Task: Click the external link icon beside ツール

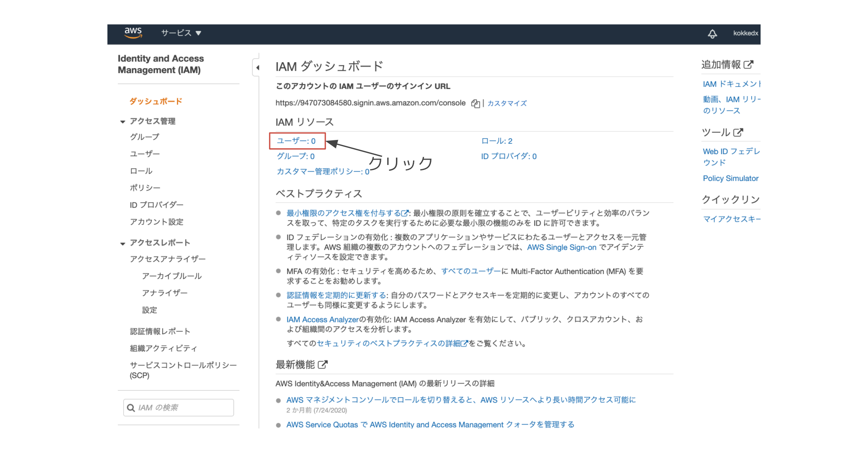Action: pos(738,132)
